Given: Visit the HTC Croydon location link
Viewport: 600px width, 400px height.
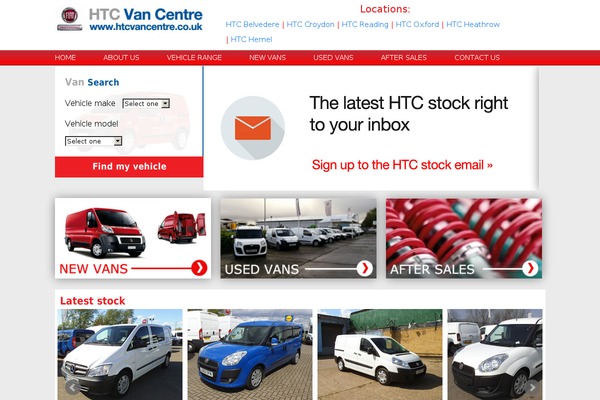Looking at the screenshot, I should point(310,24).
